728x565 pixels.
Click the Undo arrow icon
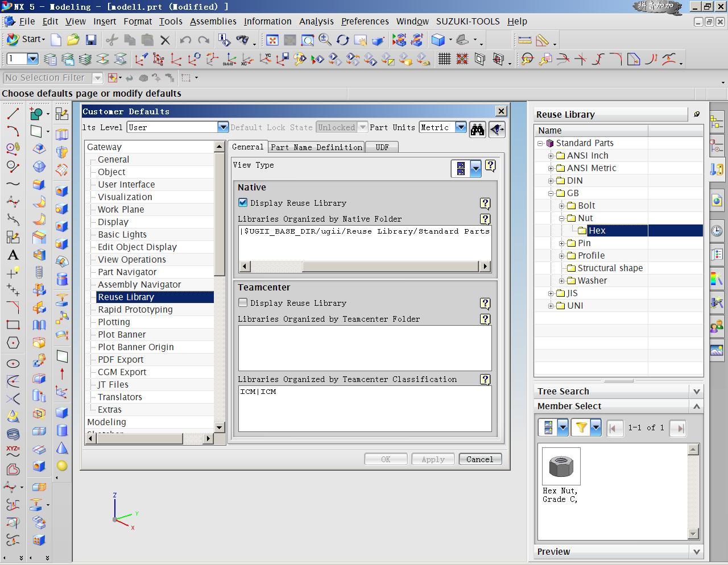click(185, 40)
